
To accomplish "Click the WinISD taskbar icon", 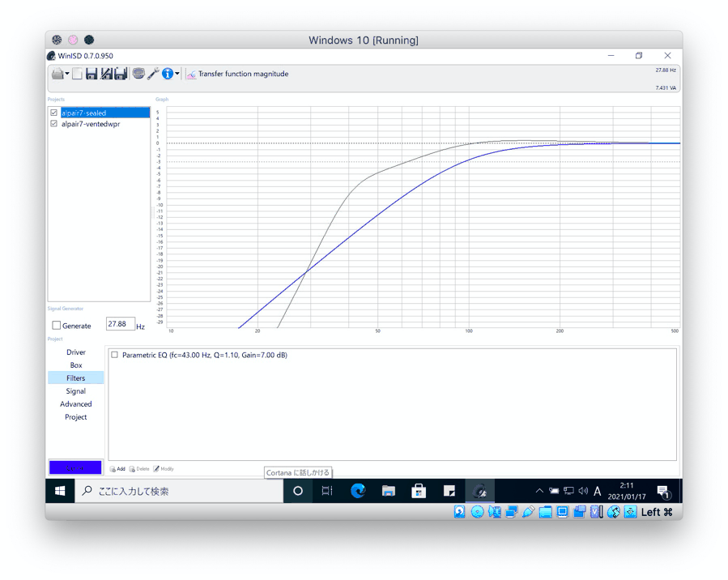I will [479, 491].
